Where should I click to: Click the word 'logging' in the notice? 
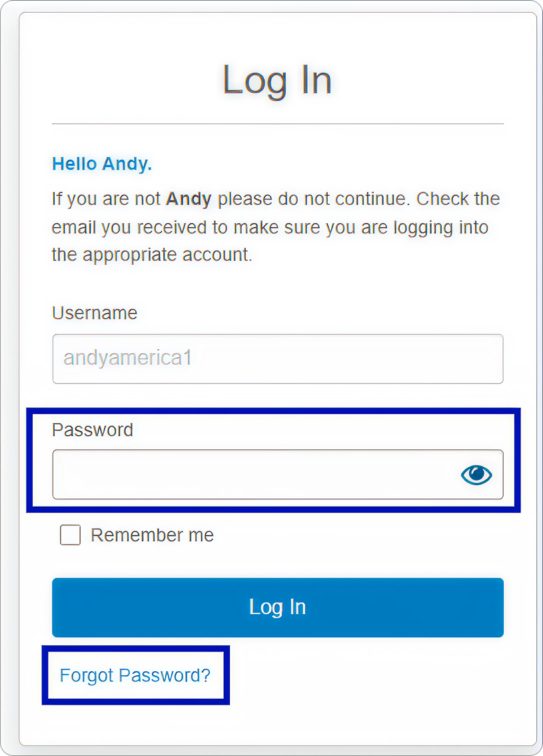424,228
